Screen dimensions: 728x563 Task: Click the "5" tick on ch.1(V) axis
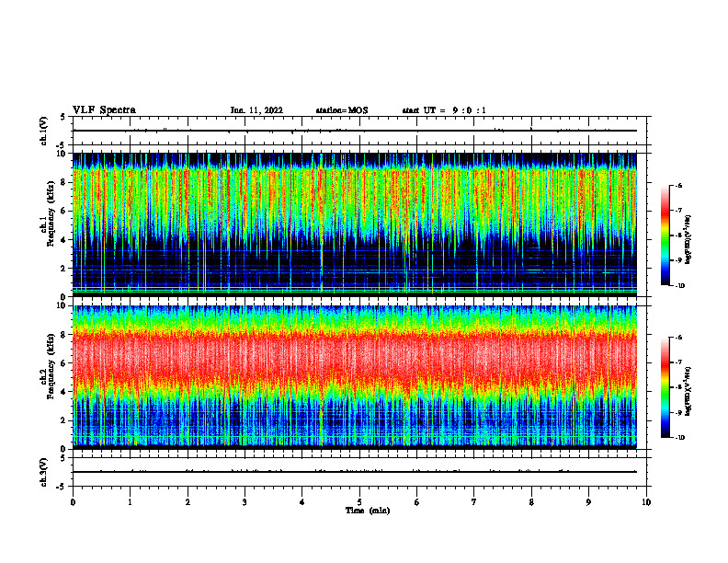click(63, 117)
